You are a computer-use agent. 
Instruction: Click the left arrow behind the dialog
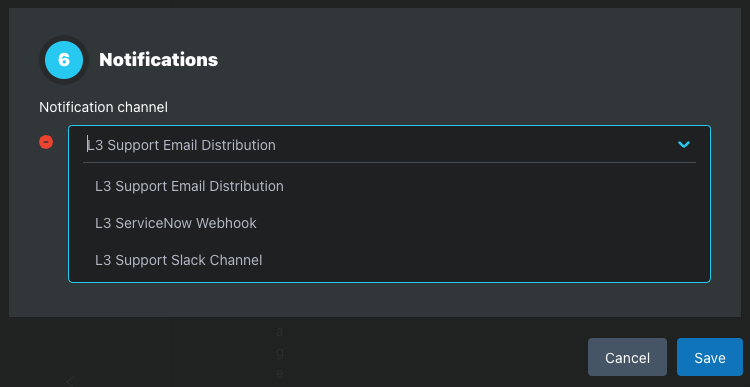70,382
